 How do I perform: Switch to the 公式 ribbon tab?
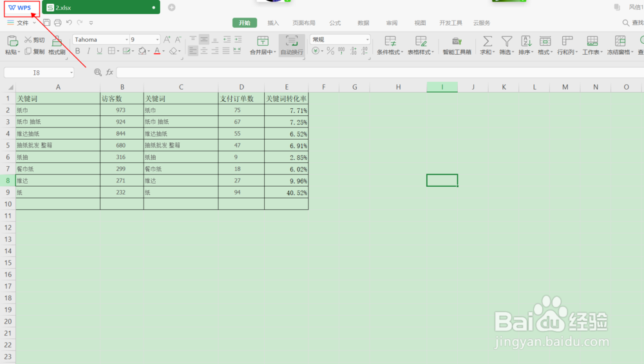point(335,23)
